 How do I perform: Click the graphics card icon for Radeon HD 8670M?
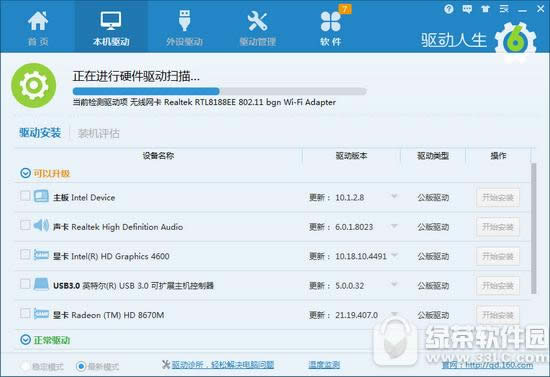[41, 314]
